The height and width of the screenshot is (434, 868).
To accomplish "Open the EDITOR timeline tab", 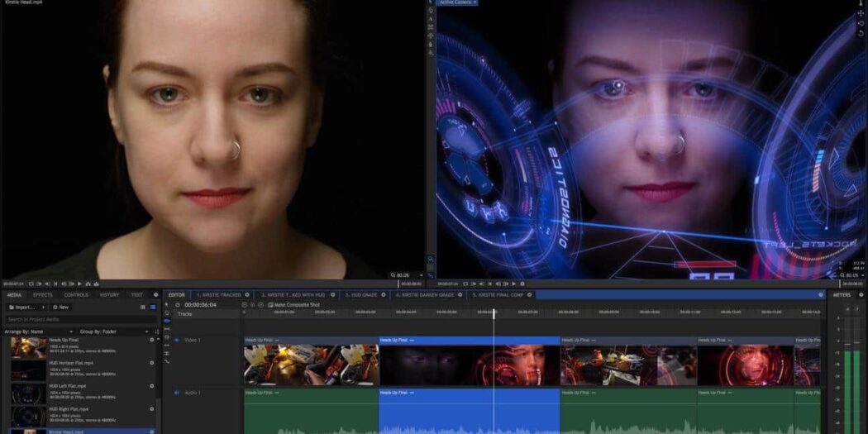I will [177, 295].
